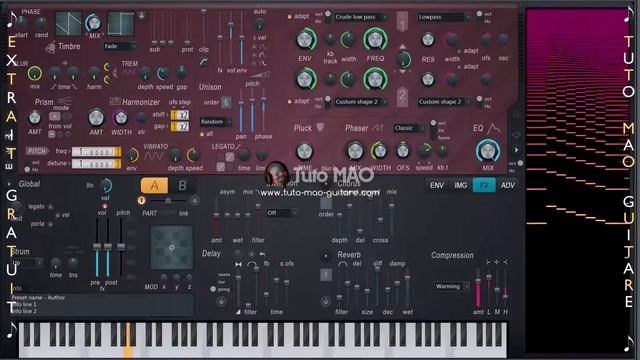This screenshot has width=640, height=360.
Task: Toggle the Unison alt LED
Action: [202, 134]
